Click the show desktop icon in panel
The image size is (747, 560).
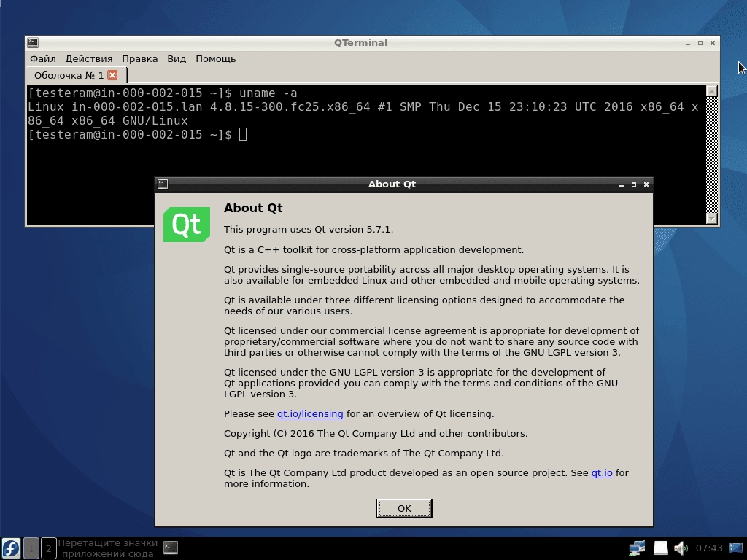736,548
